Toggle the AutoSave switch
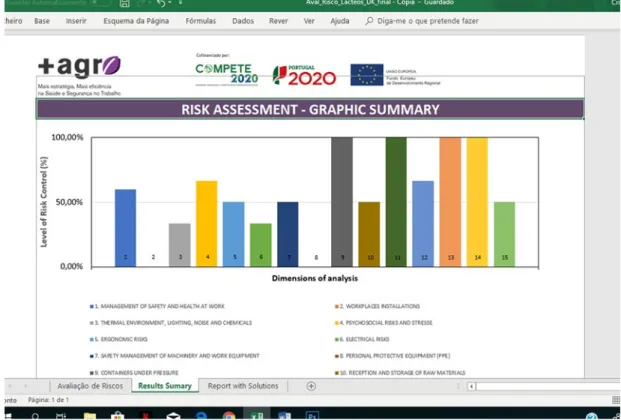621x420 pixels. 101,3
